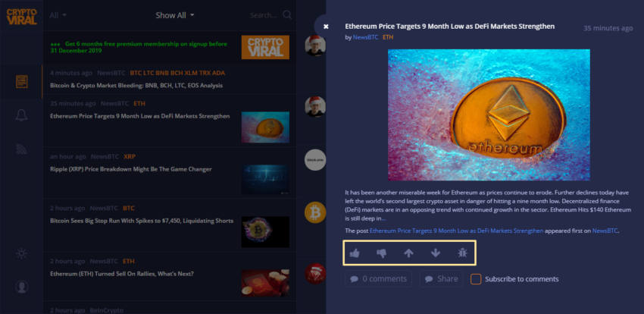Open Ripple (XRP) Price Breakdown news item
644x314 pixels.
coord(131,169)
